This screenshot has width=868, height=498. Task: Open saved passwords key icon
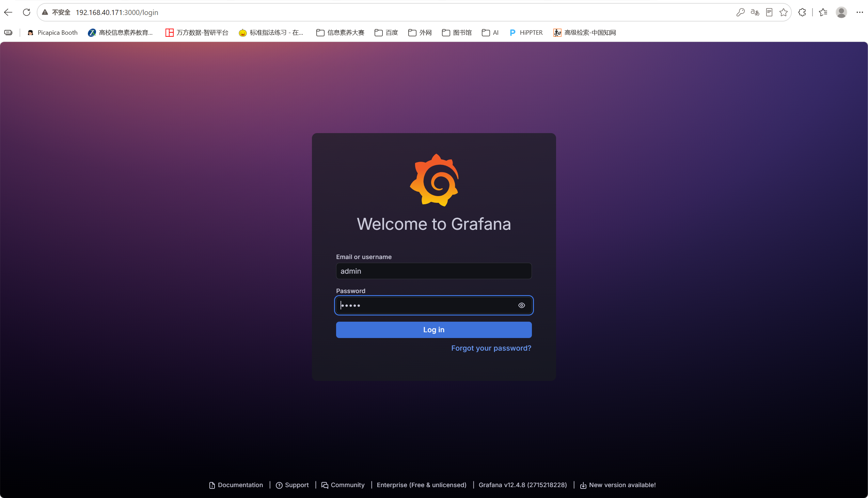740,12
